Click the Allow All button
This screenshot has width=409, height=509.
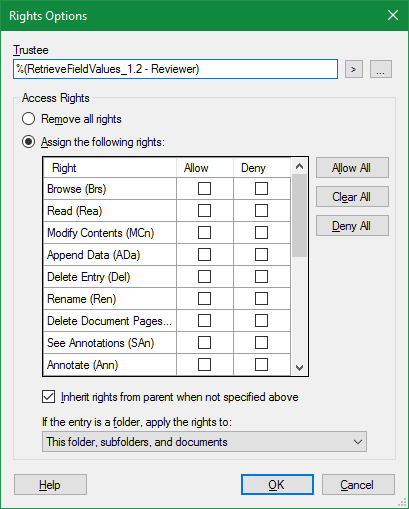pyautogui.click(x=352, y=168)
